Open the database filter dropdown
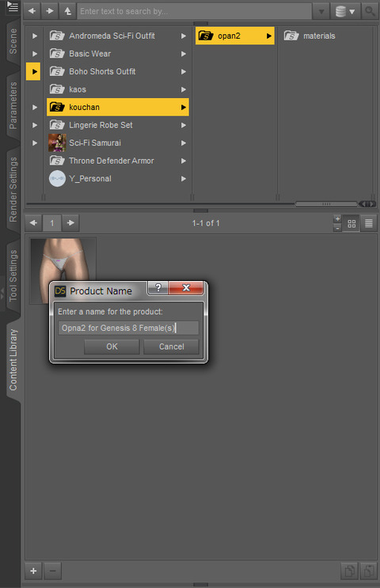Screen dimensions: 380x588 click(345, 12)
